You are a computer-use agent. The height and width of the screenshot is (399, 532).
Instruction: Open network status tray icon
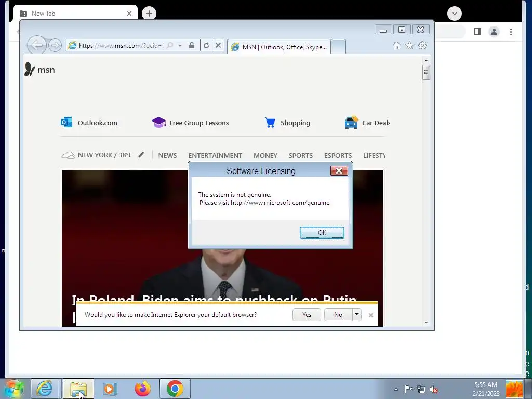(421, 389)
